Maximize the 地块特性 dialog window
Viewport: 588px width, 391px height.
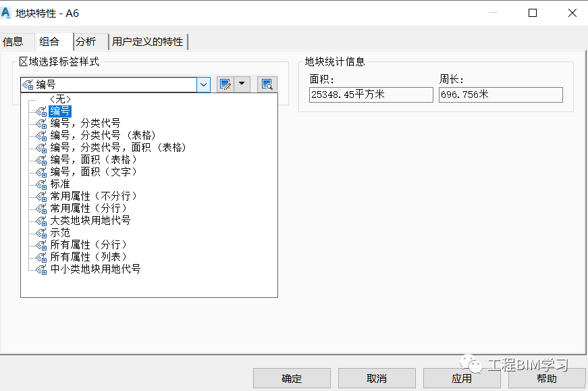[533, 13]
